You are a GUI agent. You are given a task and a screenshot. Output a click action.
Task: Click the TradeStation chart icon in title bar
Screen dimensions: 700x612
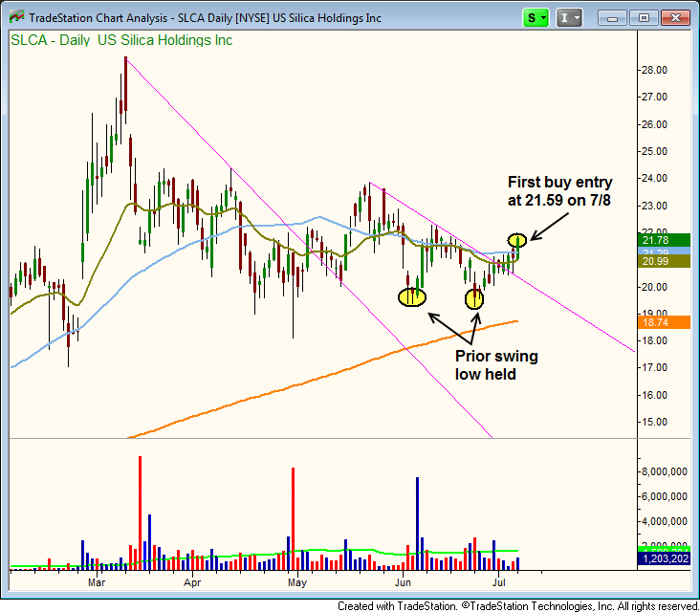coord(16,17)
